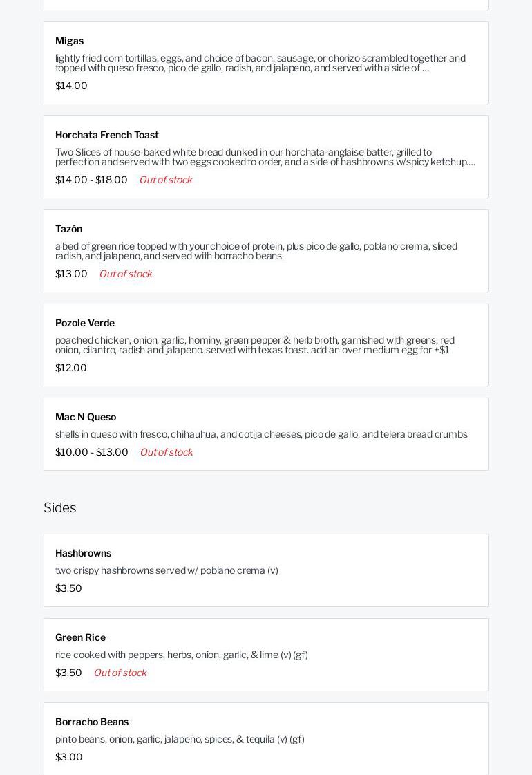Choose the Mac N Queso item
Screen dimensions: 532x775
(86, 417)
